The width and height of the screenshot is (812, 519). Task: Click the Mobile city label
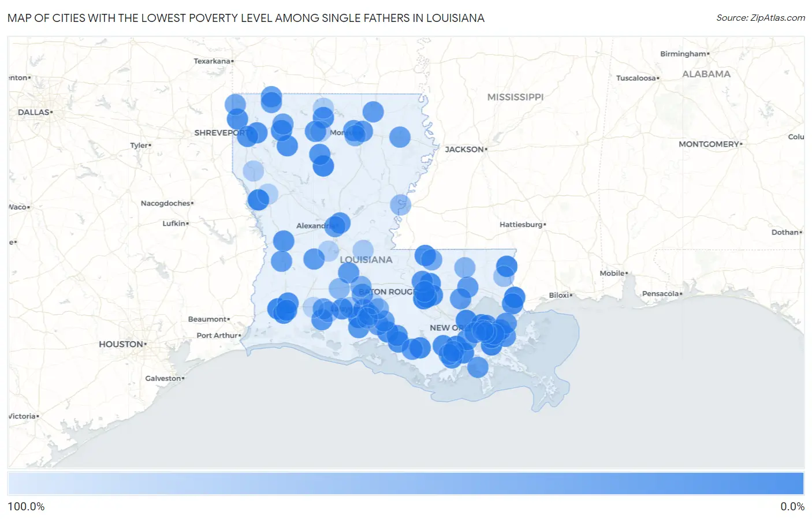pyautogui.click(x=613, y=273)
